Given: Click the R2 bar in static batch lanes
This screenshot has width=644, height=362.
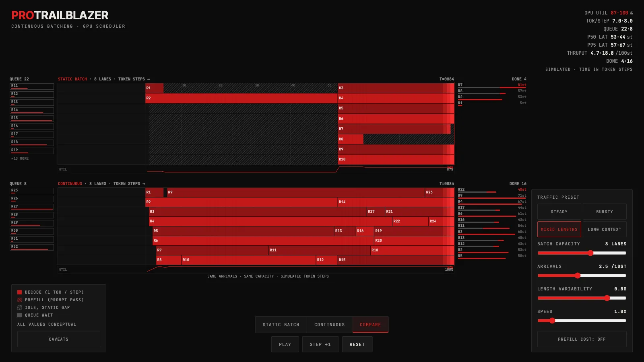Looking at the screenshot, I should coord(242,98).
